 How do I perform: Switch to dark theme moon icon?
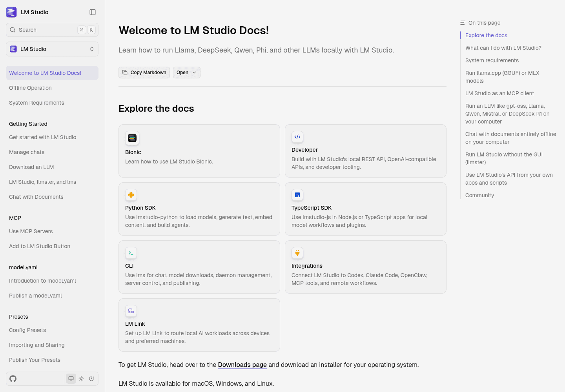click(91, 379)
